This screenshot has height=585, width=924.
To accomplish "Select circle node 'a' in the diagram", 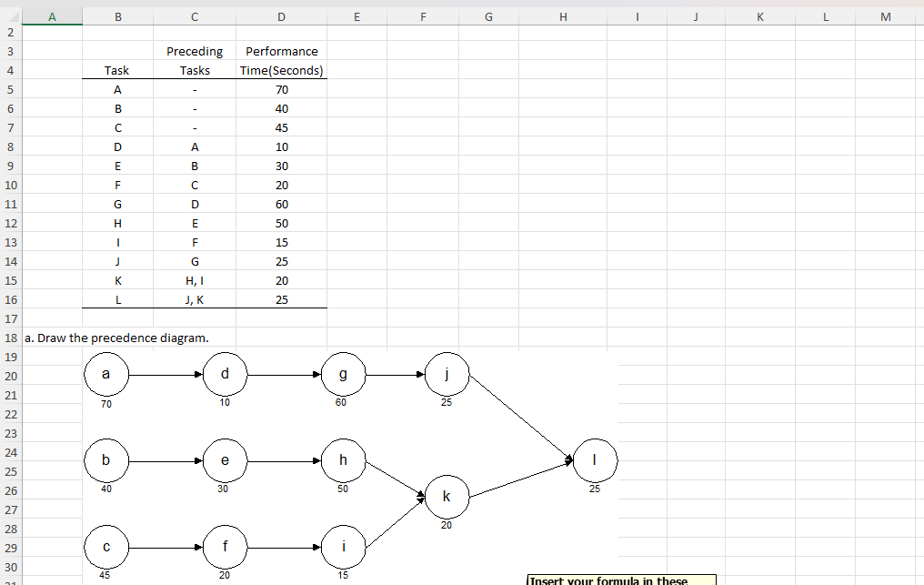I will coord(106,373).
